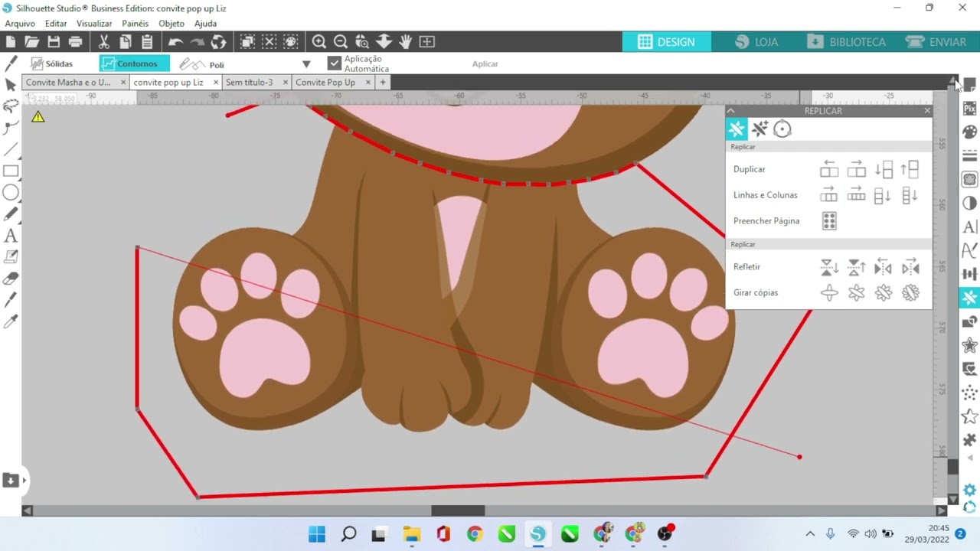Viewport: 980px width, 551px height.
Task: Zoom out with the magnifier minus icon
Action: (x=341, y=42)
